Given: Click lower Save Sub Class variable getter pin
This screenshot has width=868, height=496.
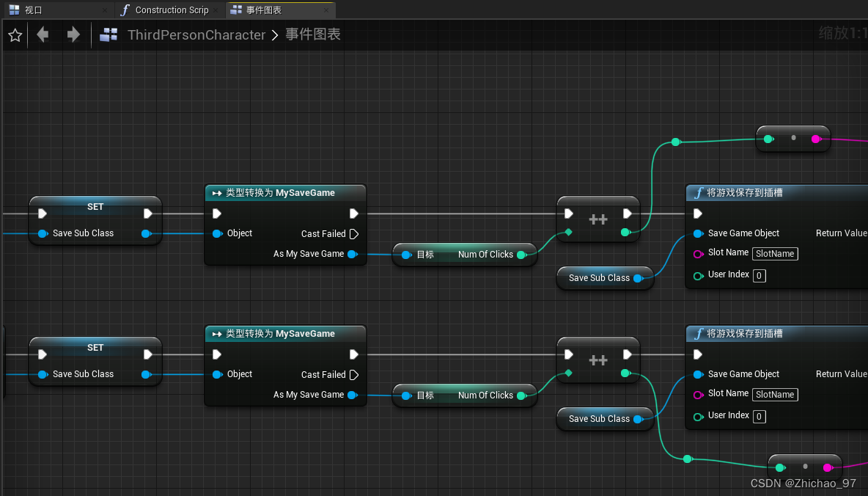Looking at the screenshot, I should (x=639, y=419).
